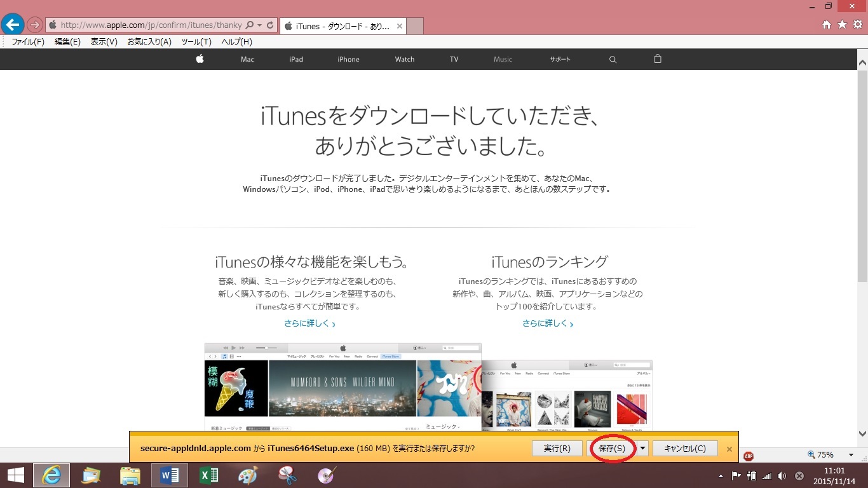The image size is (868, 488).
Task: Go to Mac in Apple navigation
Action: point(247,59)
